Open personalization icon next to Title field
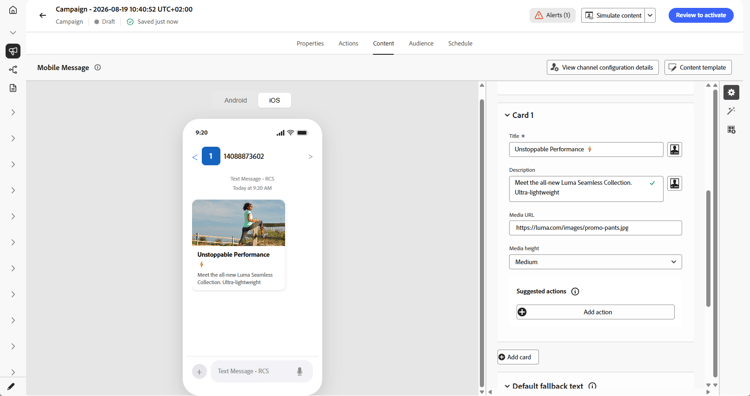Image resolution: width=750 pixels, height=396 pixels. 674,149
